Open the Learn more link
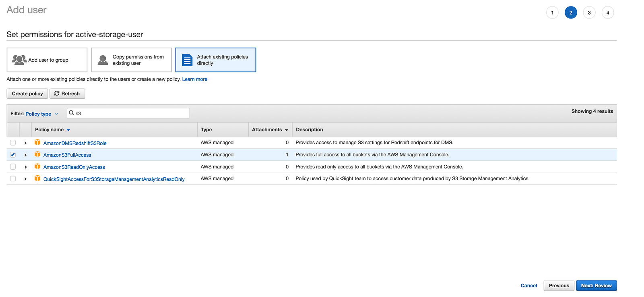Viewport: 644px width, 297px height. [x=194, y=79]
